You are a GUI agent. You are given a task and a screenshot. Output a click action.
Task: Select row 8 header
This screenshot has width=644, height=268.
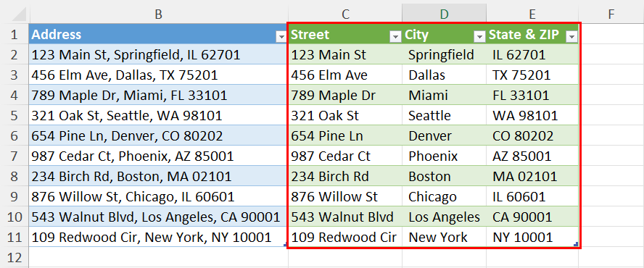coord(15,176)
